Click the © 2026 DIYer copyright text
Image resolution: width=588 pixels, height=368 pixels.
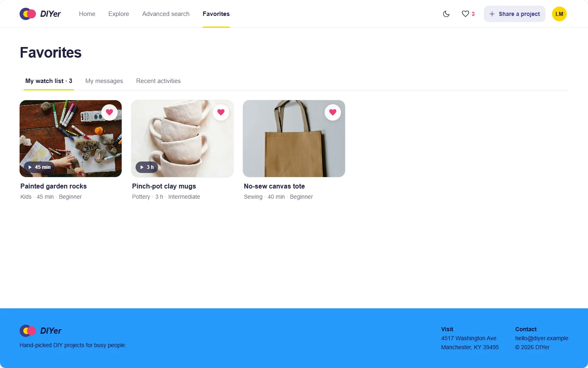(532, 347)
